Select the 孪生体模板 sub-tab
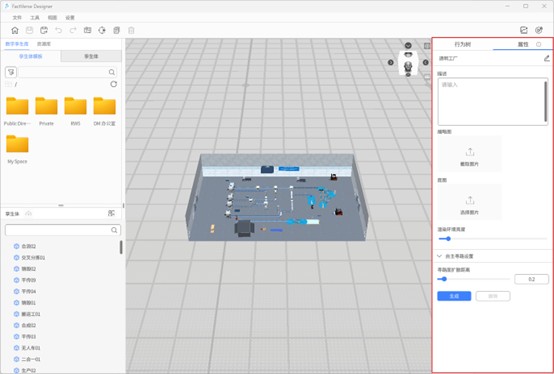Image resolution: width=554 pixels, height=374 pixels. (31, 56)
